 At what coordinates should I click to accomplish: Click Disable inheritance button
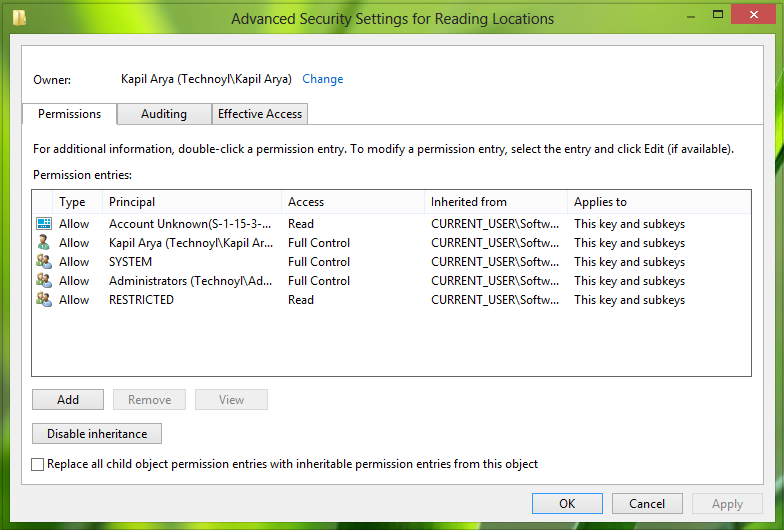(x=97, y=434)
